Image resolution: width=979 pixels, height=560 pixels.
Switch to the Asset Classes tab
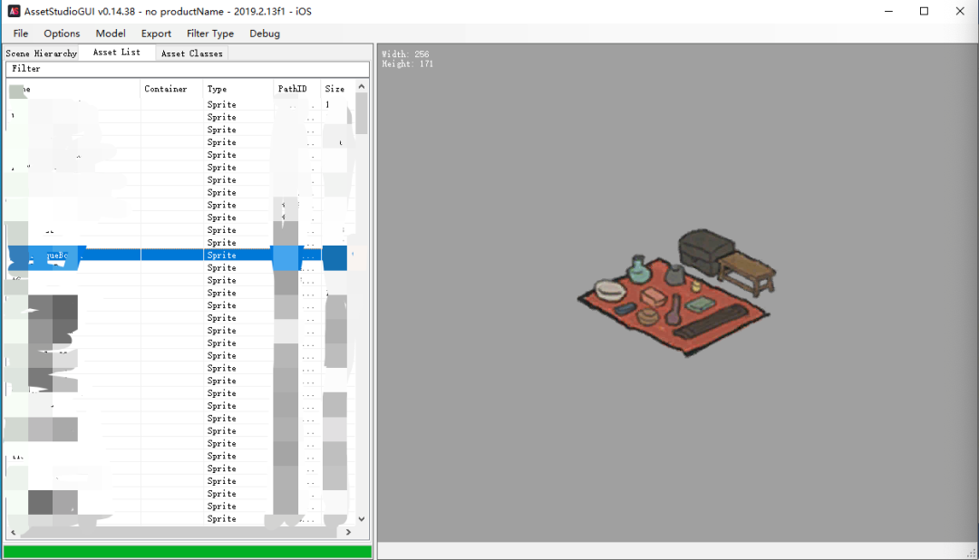[x=191, y=53]
